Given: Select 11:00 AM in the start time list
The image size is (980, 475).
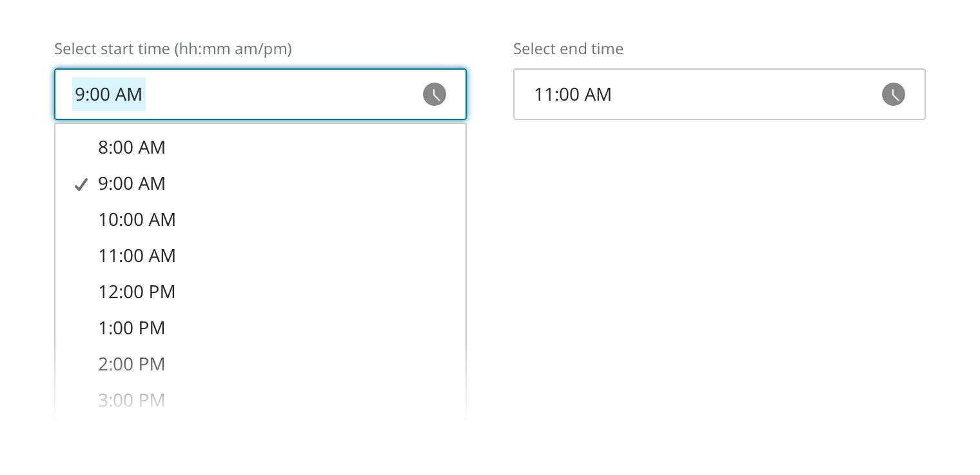Looking at the screenshot, I should pos(137,256).
